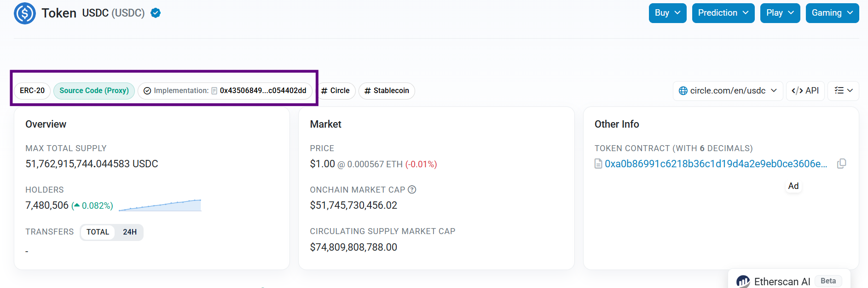Screen dimensions: 868x288
Task: Expand the Prediction dropdown
Action: pos(723,13)
